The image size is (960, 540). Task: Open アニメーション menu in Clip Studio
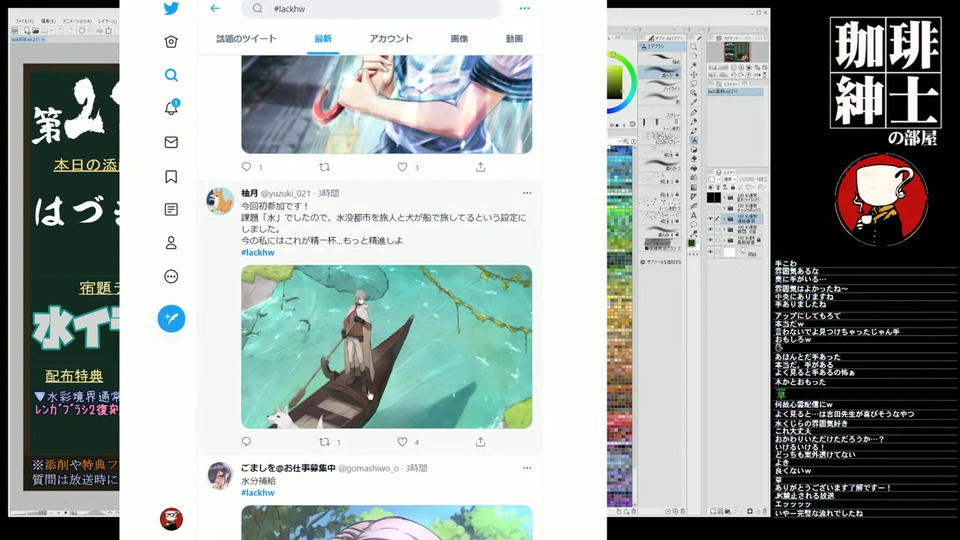[78, 21]
